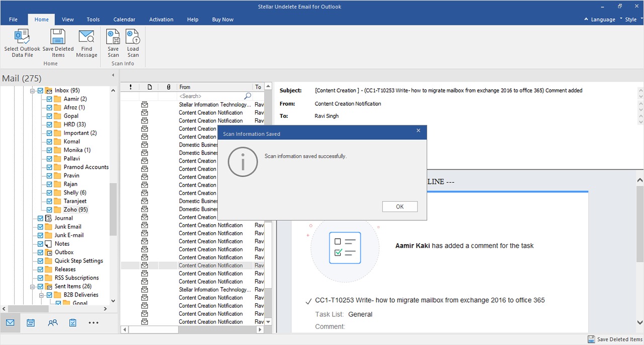
Task: Close the Scan Information Saved dialog
Action: point(418,131)
